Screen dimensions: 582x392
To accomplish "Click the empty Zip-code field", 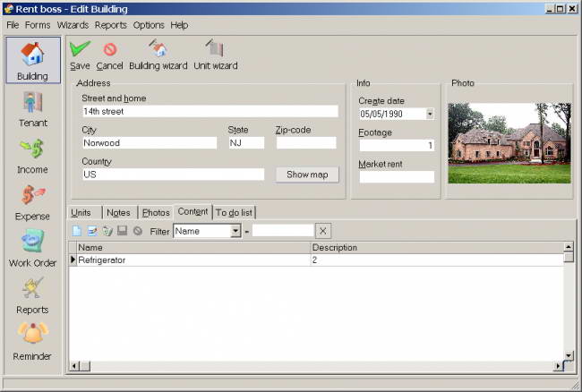I will pos(306,143).
